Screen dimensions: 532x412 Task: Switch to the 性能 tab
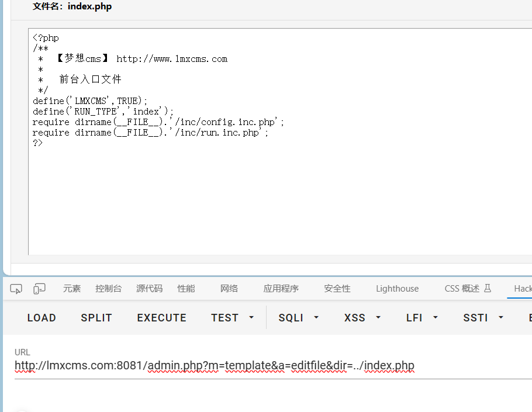coord(186,289)
